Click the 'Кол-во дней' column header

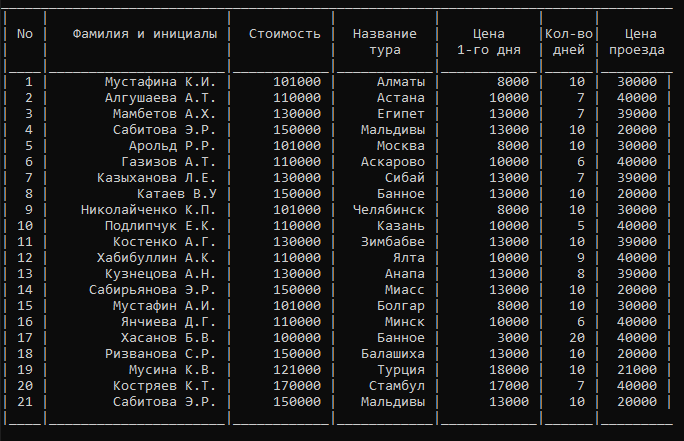click(x=569, y=42)
